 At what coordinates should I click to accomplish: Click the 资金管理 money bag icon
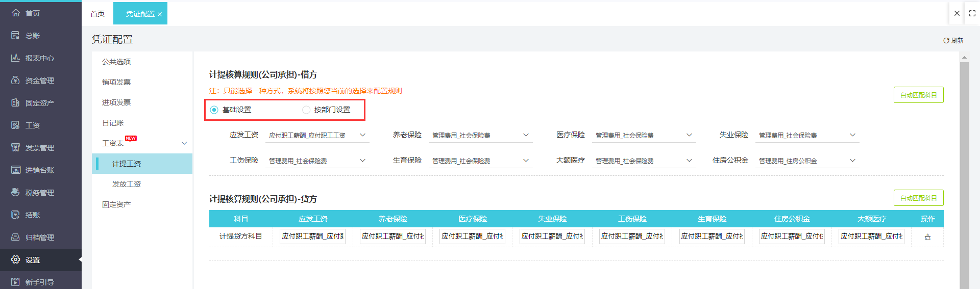[x=16, y=80]
